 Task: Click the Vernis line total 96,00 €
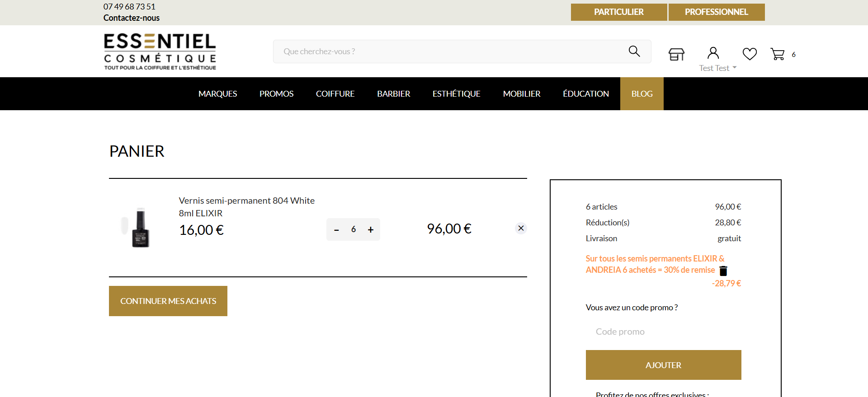[x=449, y=229]
